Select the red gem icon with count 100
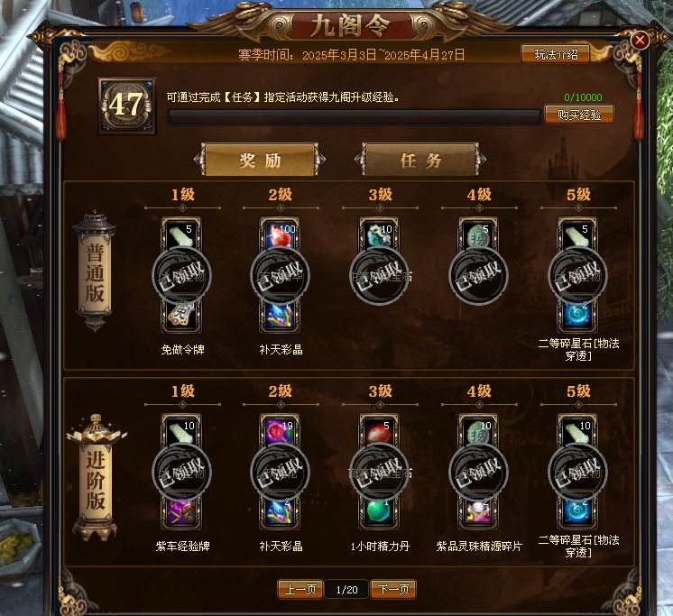 (x=280, y=234)
